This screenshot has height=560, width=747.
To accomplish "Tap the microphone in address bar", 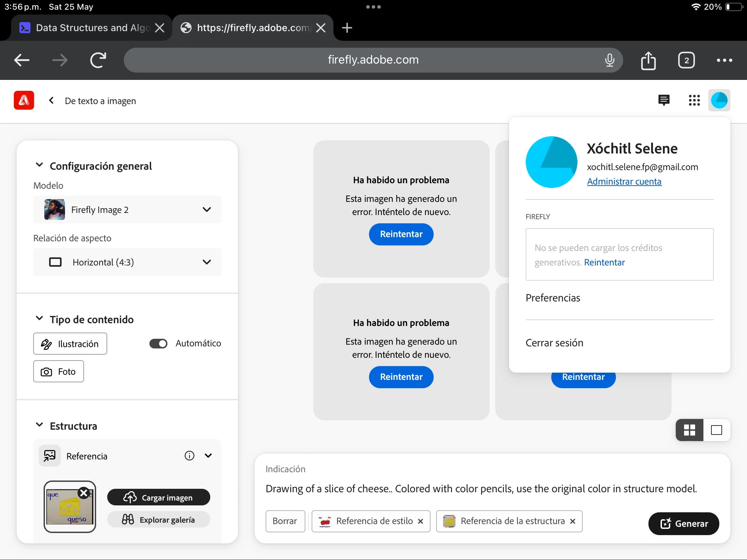I will (610, 60).
